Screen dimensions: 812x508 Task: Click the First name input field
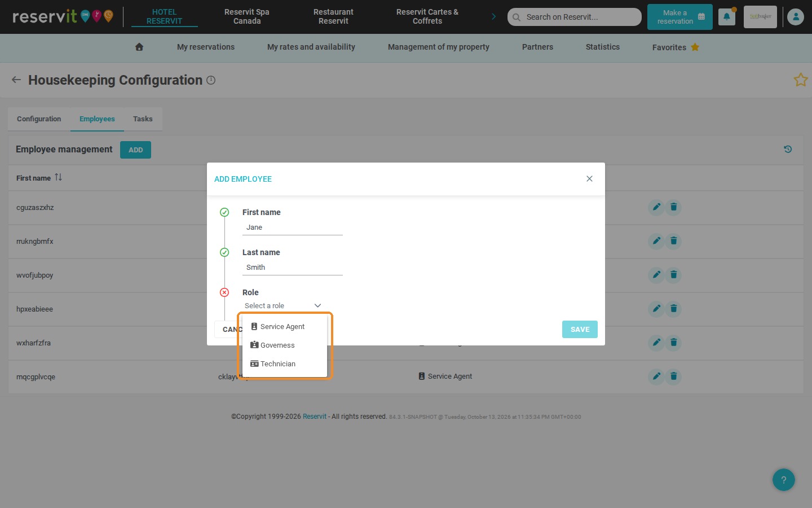[x=293, y=227]
